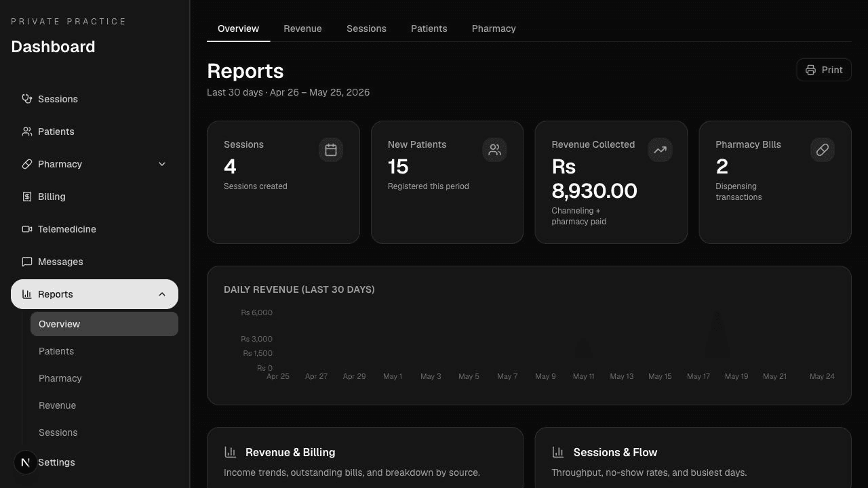Click the users icon on New Patients card
This screenshot has height=488, width=868.
(495, 150)
